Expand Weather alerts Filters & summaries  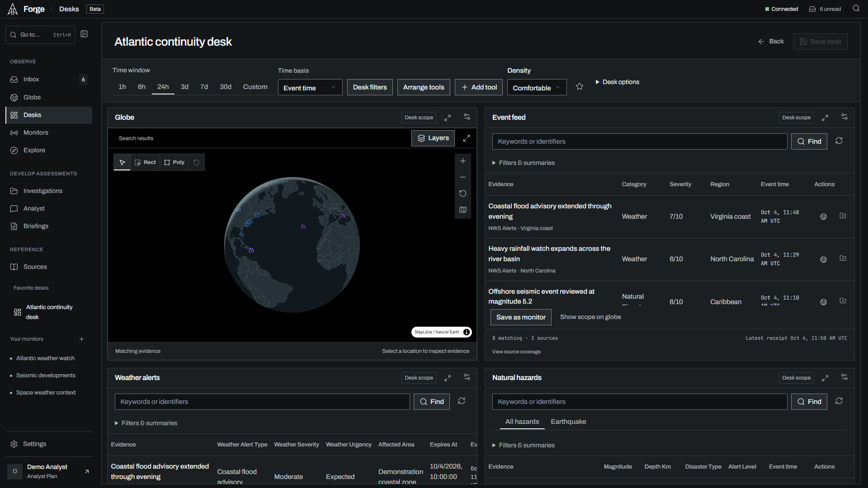146,423
